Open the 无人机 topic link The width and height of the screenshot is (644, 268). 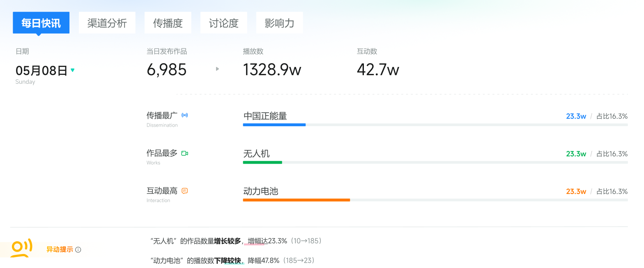(256, 154)
